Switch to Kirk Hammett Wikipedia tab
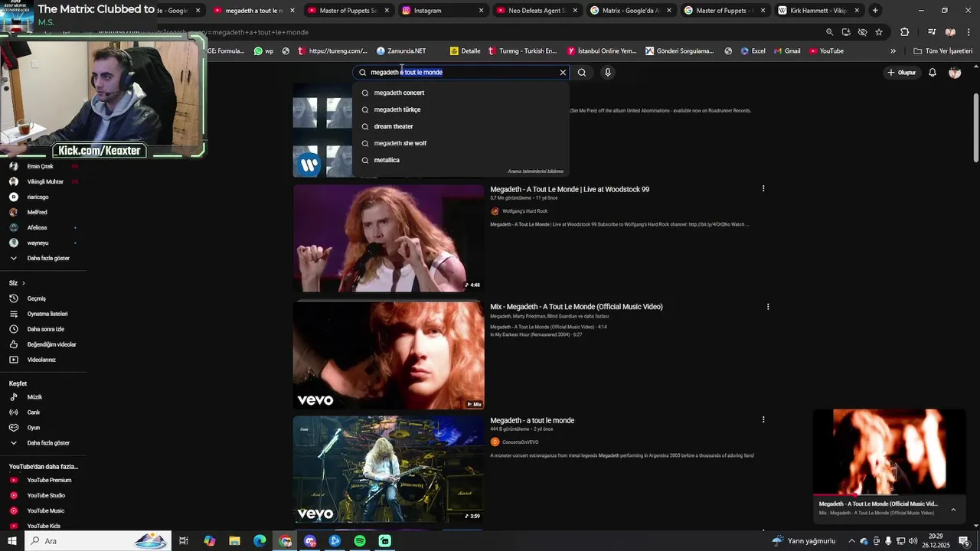Image resolution: width=980 pixels, height=551 pixels. coord(817,11)
